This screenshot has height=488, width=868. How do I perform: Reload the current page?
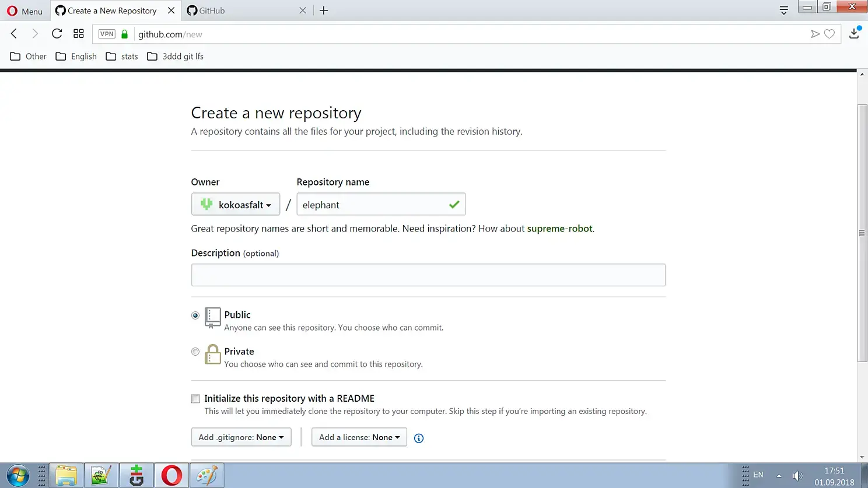click(x=57, y=34)
